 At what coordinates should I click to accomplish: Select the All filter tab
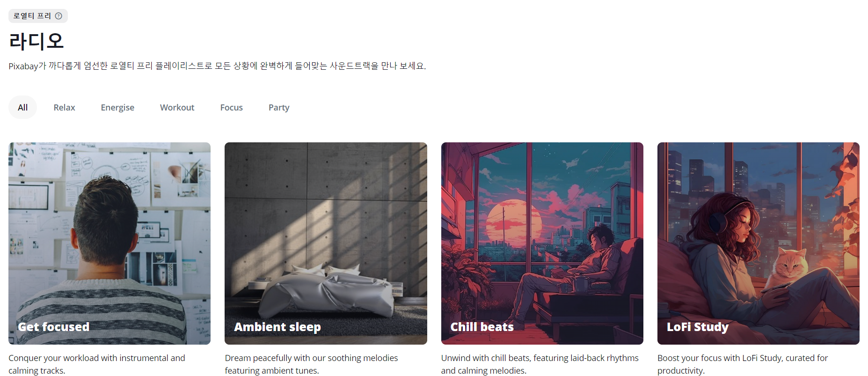pos(22,107)
